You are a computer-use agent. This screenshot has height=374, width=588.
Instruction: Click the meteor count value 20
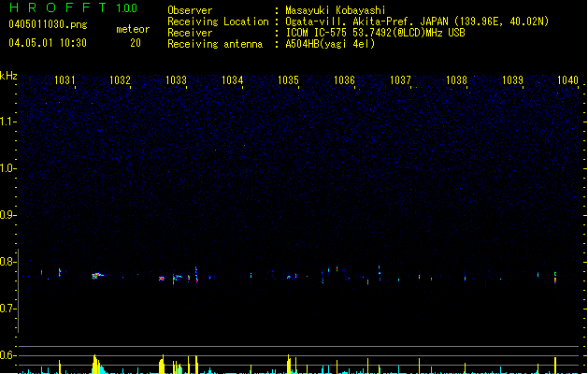136,43
